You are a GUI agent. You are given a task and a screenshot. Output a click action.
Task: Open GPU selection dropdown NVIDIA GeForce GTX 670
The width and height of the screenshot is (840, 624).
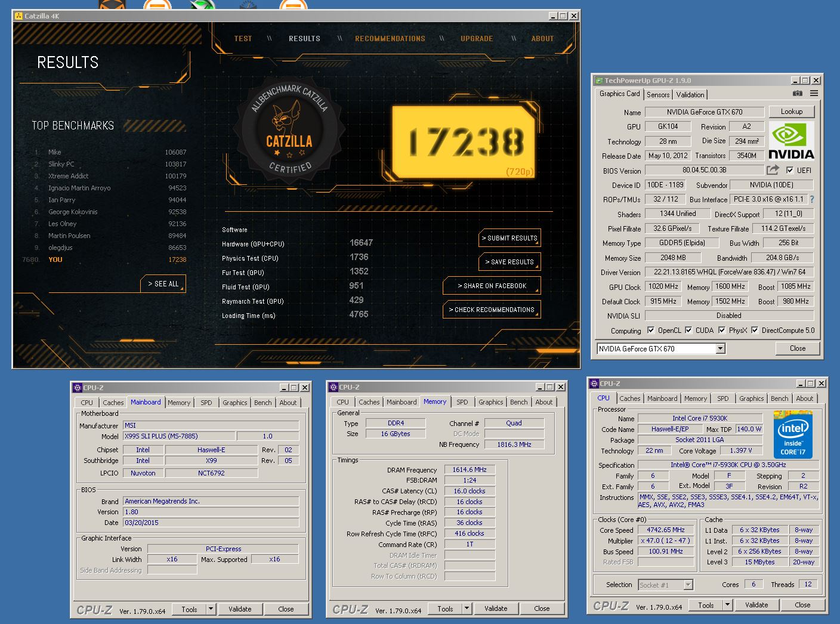click(x=661, y=348)
